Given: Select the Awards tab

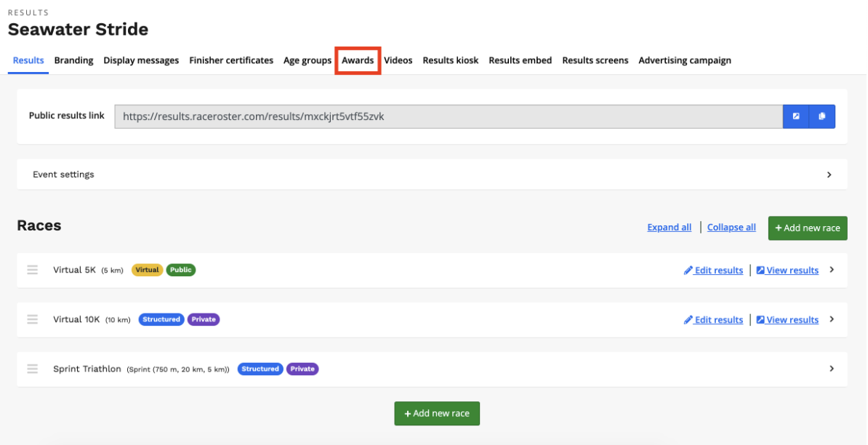Looking at the screenshot, I should tap(358, 60).
